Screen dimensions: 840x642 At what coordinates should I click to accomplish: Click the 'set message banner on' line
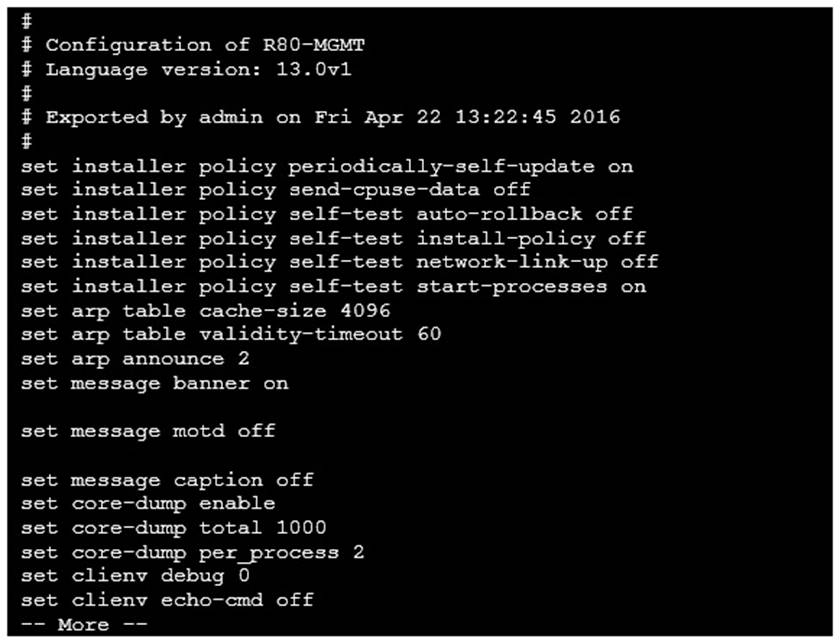pyautogui.click(x=154, y=383)
